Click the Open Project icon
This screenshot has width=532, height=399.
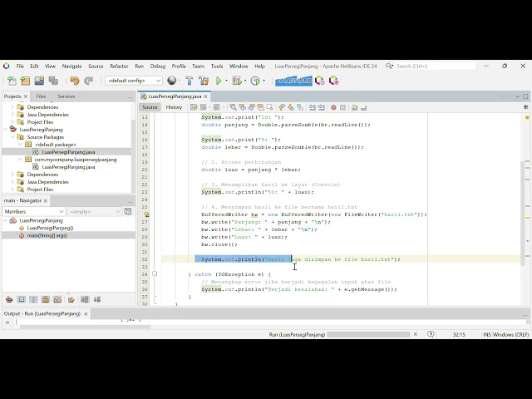pos(39,81)
